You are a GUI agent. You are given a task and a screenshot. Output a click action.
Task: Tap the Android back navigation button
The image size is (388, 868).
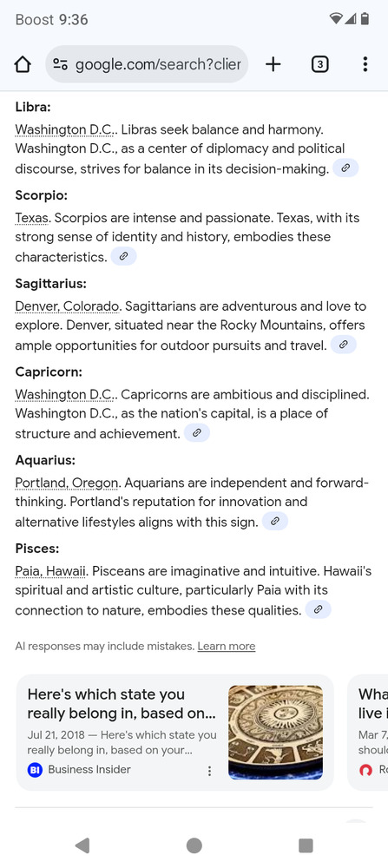point(82,845)
